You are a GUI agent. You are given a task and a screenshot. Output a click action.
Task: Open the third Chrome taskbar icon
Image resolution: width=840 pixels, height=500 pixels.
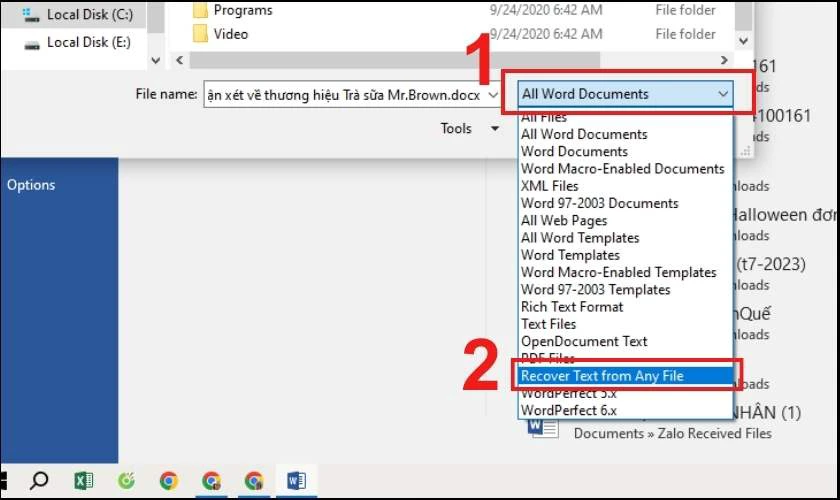click(x=254, y=480)
